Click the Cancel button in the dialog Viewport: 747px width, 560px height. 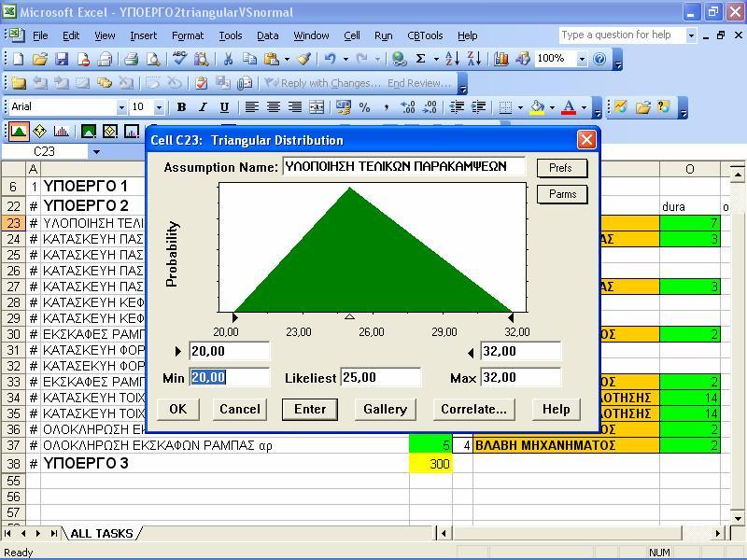point(240,409)
